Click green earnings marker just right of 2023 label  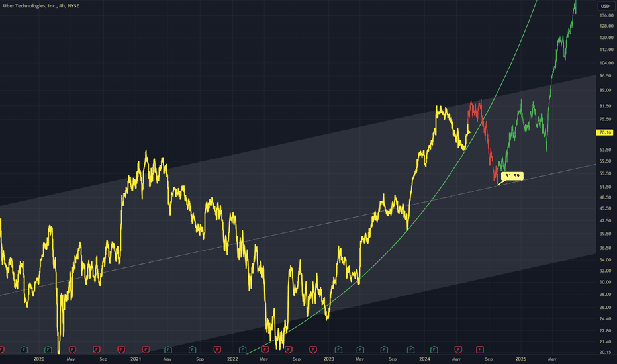click(x=338, y=349)
